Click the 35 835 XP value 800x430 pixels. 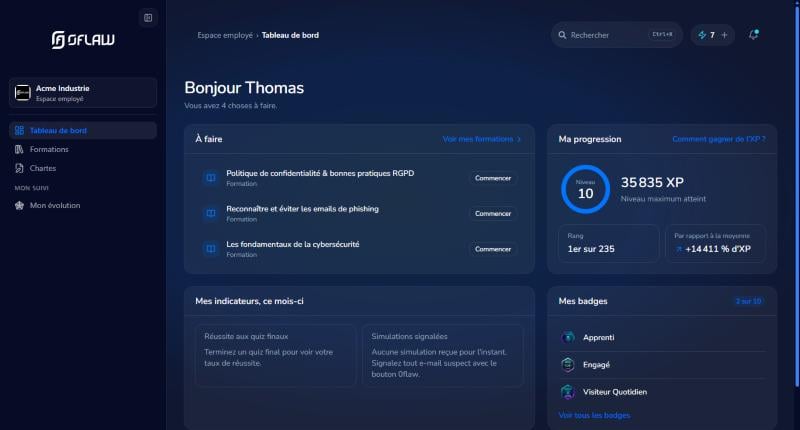pyautogui.click(x=652, y=183)
